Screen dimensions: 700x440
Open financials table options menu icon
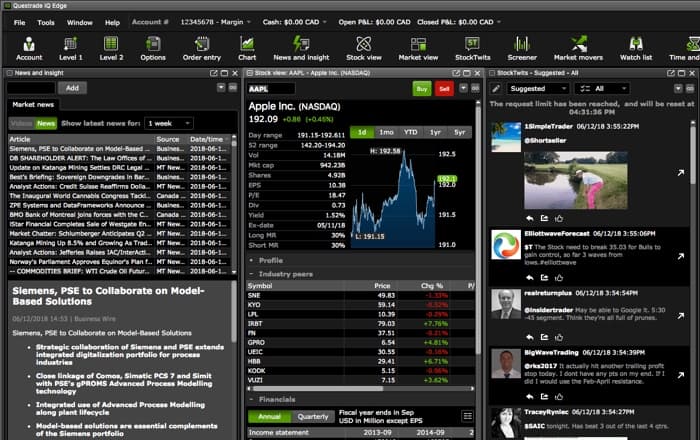point(467,416)
